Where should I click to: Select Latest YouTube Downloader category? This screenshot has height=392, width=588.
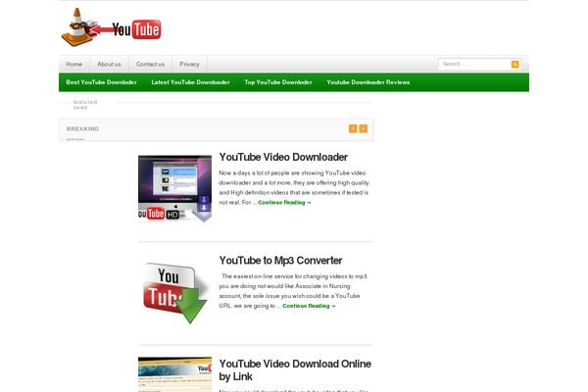point(190,82)
